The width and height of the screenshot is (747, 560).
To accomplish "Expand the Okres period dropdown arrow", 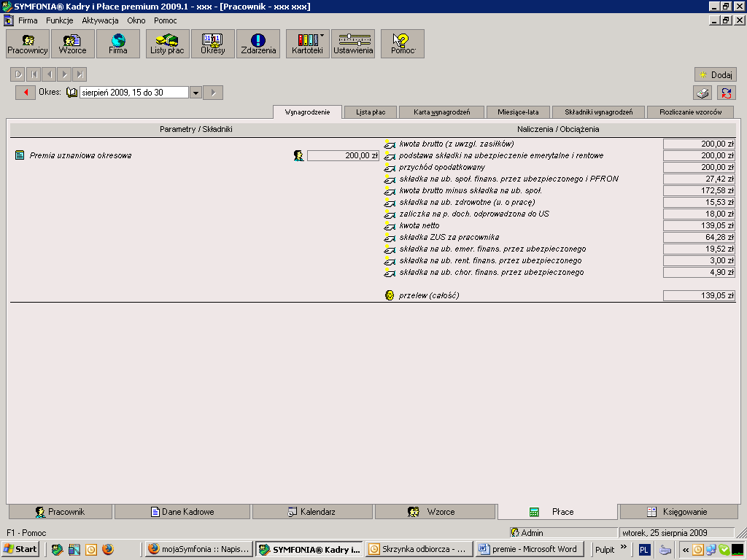I will (196, 93).
